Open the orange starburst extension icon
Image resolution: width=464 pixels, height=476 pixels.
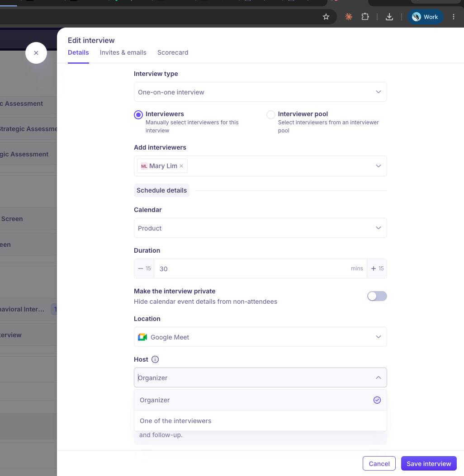(x=349, y=17)
